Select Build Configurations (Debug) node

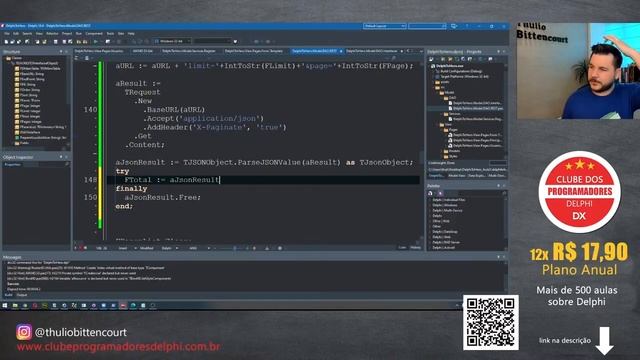coord(461,71)
